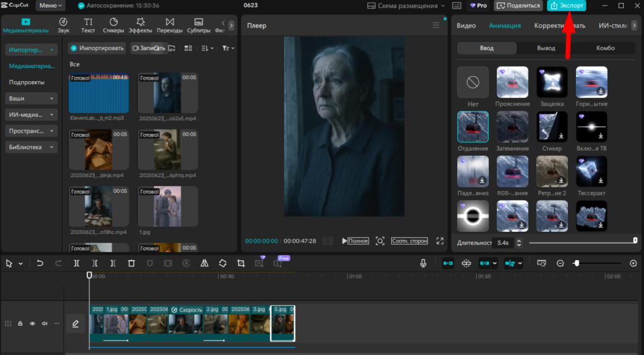Toggle auto snapping in timeline
The height and width of the screenshot is (355, 644).
coord(466,263)
